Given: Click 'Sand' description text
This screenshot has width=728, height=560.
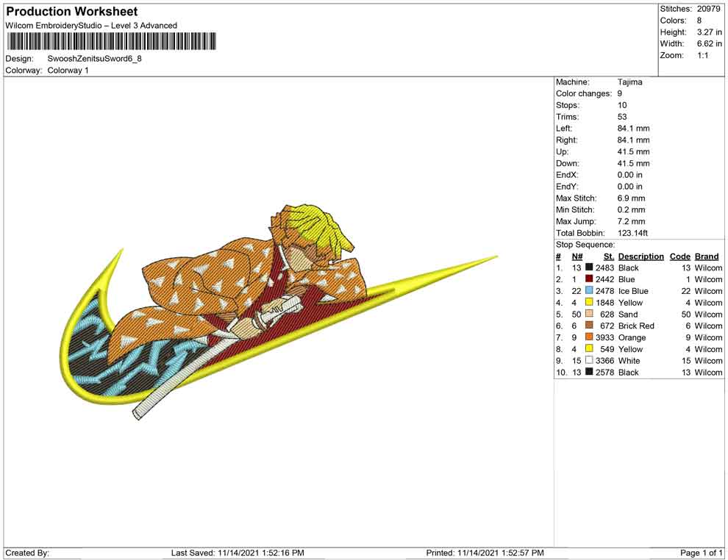Looking at the screenshot, I should pos(628,314).
